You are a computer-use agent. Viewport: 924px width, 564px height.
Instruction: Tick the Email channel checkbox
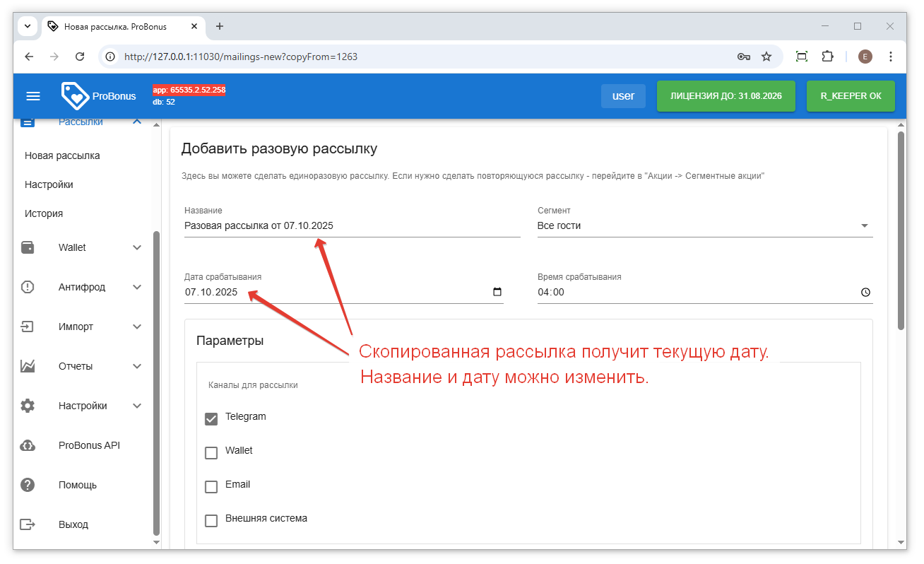[211, 486]
